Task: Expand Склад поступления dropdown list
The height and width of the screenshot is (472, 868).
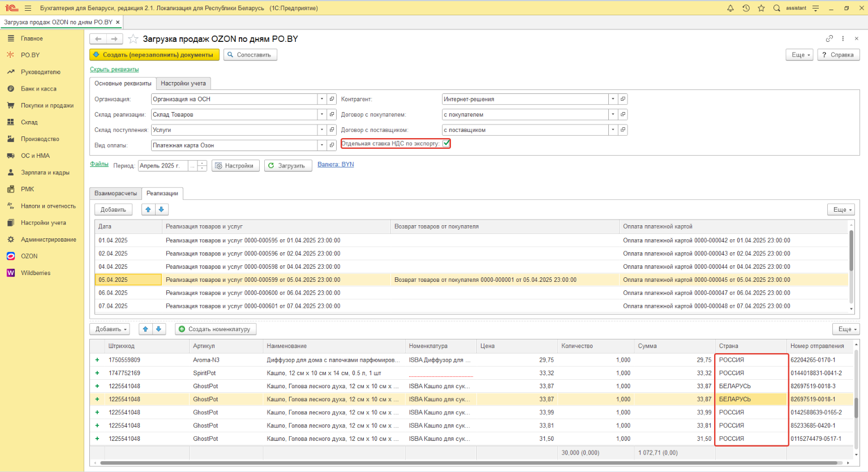Action: click(x=322, y=130)
